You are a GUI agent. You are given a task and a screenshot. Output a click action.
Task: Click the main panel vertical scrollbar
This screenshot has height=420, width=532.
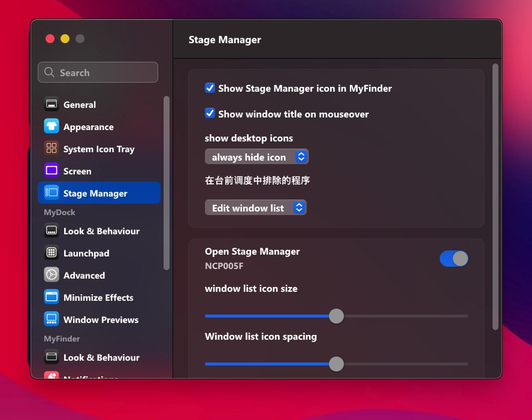click(x=495, y=197)
